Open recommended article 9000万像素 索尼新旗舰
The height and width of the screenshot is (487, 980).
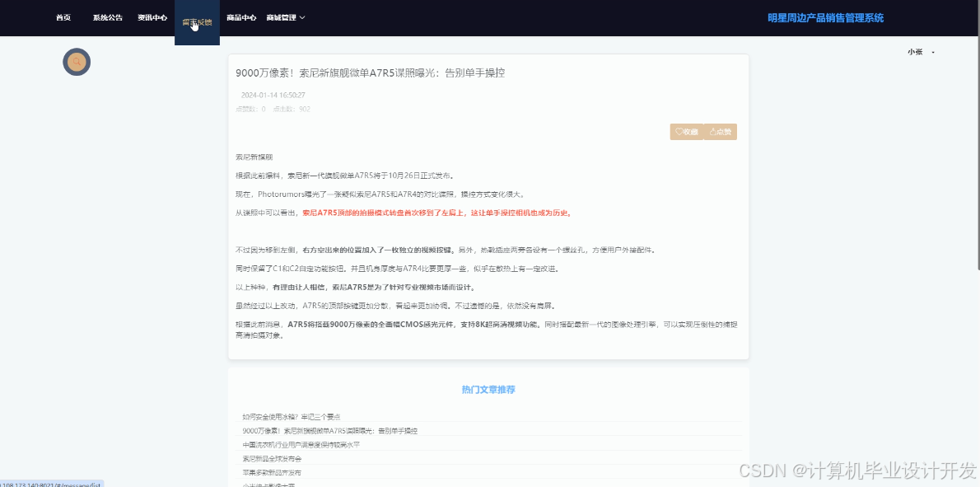tap(330, 431)
